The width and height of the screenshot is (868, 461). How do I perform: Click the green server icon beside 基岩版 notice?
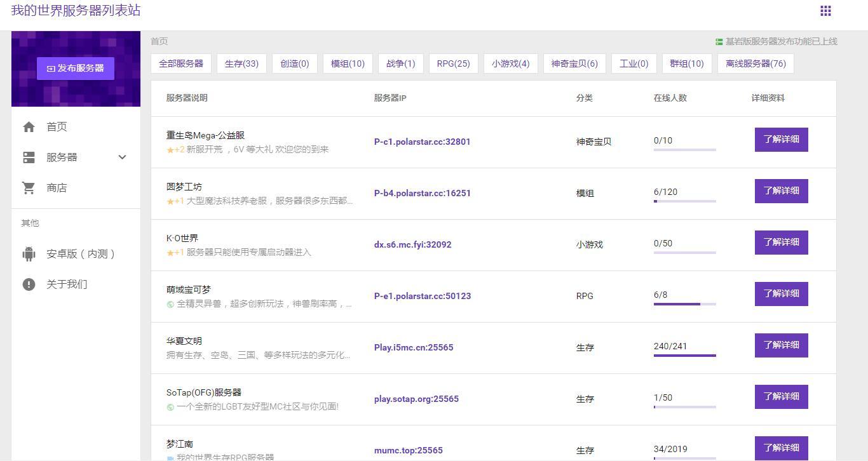719,42
